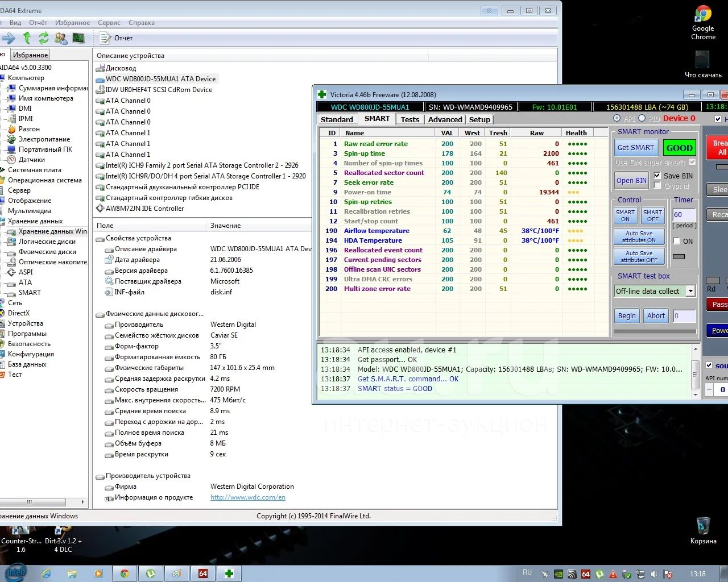This screenshot has width=728, height=582.
Task: Click the green refresh arrows in AIDA64 toolbar
Action: pyautogui.click(x=44, y=38)
